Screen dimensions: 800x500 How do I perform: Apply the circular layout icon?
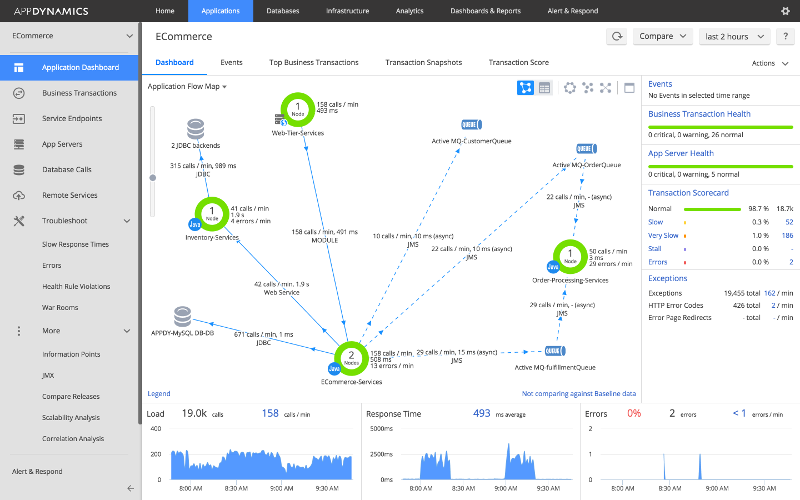[570, 88]
